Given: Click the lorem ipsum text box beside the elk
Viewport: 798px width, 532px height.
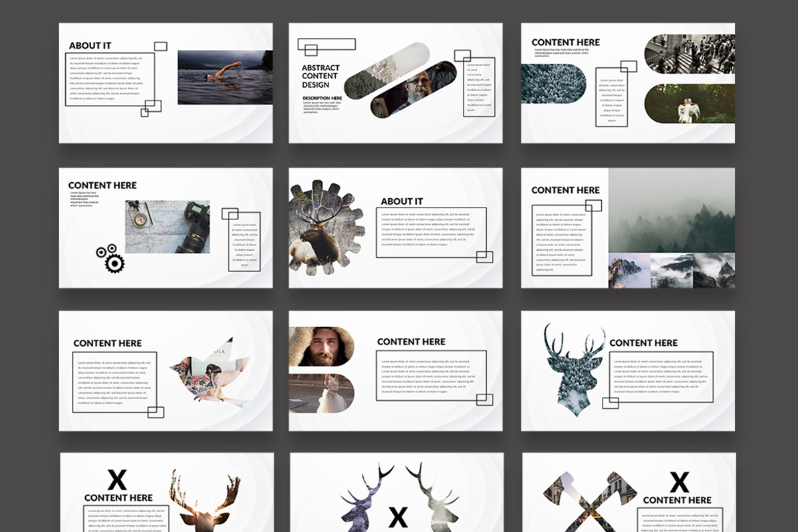Looking at the screenshot, I should point(432,232).
